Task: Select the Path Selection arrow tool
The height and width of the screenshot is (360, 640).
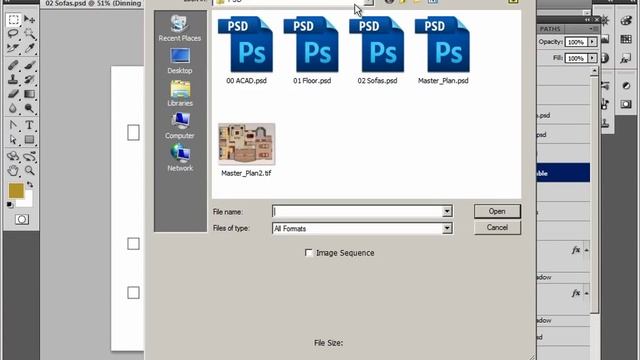Action: pos(13,140)
